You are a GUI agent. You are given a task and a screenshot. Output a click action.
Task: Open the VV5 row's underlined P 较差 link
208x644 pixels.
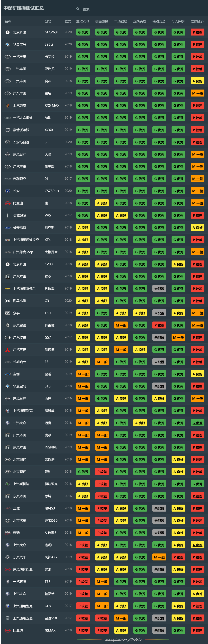click(197, 215)
